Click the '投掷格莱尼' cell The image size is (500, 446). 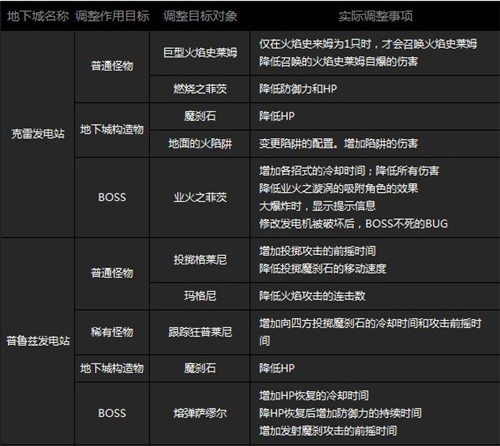pyautogui.click(x=200, y=260)
